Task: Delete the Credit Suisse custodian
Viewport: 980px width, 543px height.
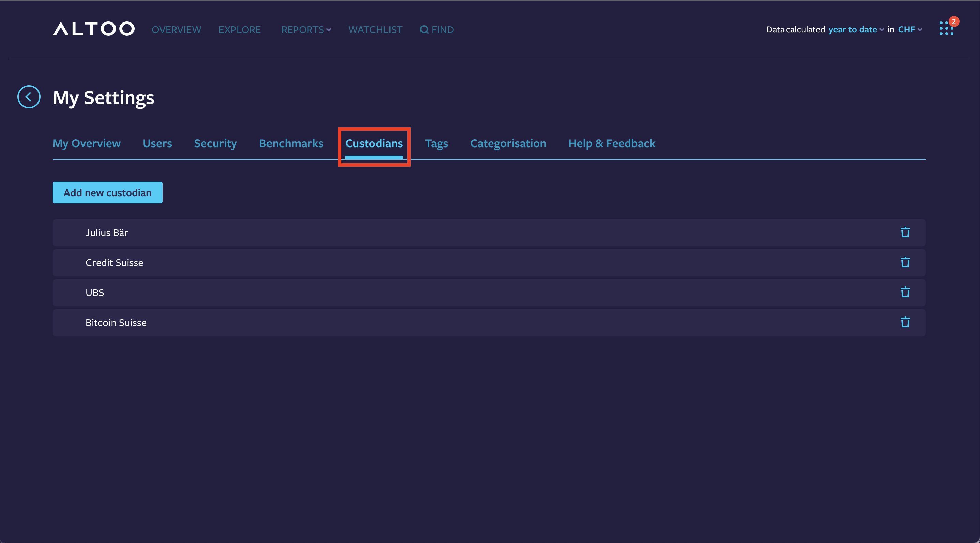Action: coord(905,262)
